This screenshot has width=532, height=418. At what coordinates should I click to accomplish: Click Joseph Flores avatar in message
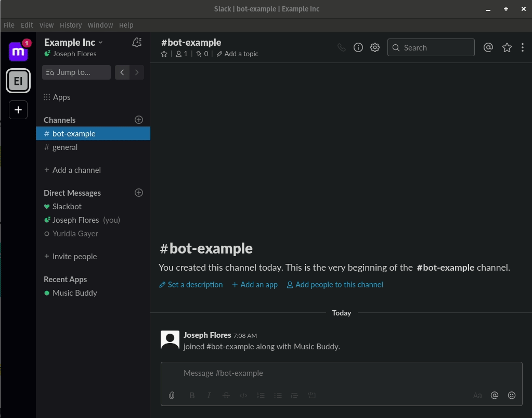tap(170, 340)
